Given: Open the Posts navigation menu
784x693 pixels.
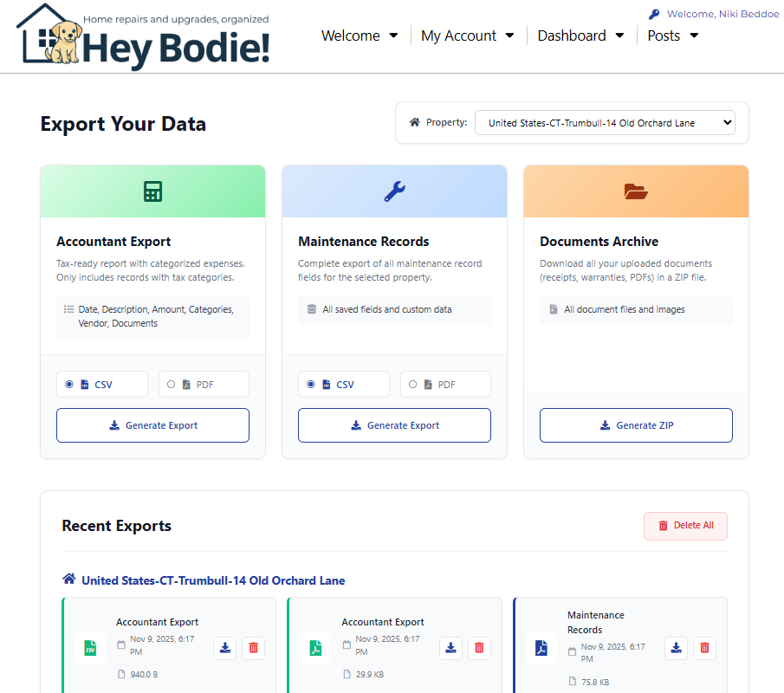Looking at the screenshot, I should pos(673,36).
